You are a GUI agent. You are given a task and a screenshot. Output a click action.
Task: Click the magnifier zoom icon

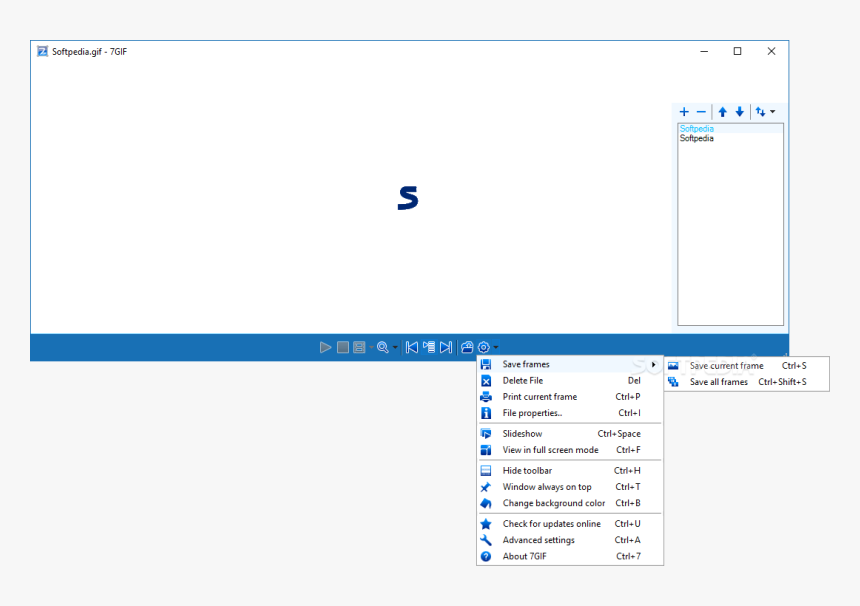tap(383, 347)
